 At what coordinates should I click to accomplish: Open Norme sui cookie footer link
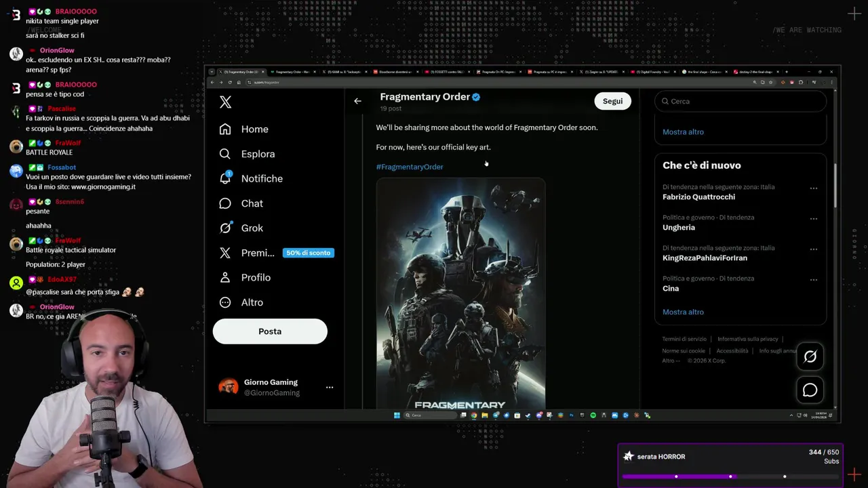(684, 350)
